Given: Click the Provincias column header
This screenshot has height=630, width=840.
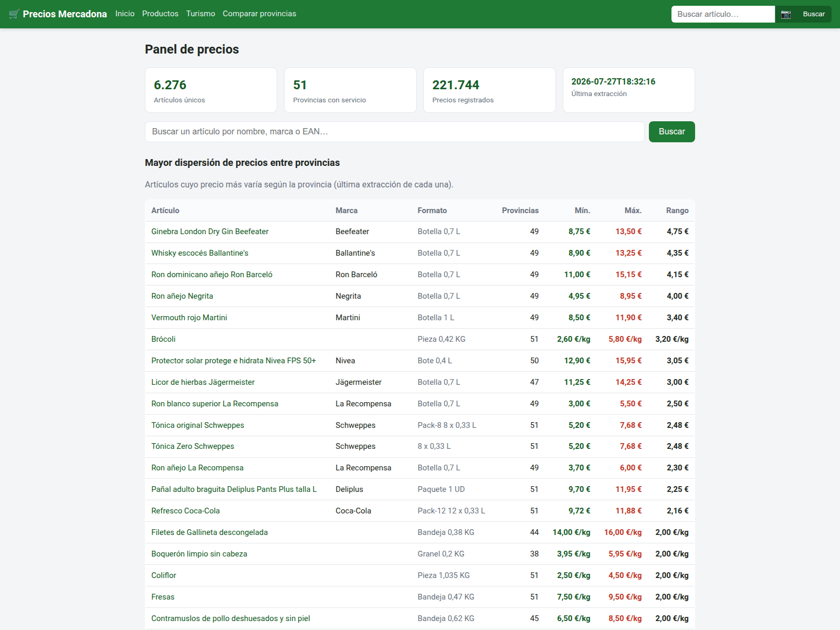Looking at the screenshot, I should (520, 211).
